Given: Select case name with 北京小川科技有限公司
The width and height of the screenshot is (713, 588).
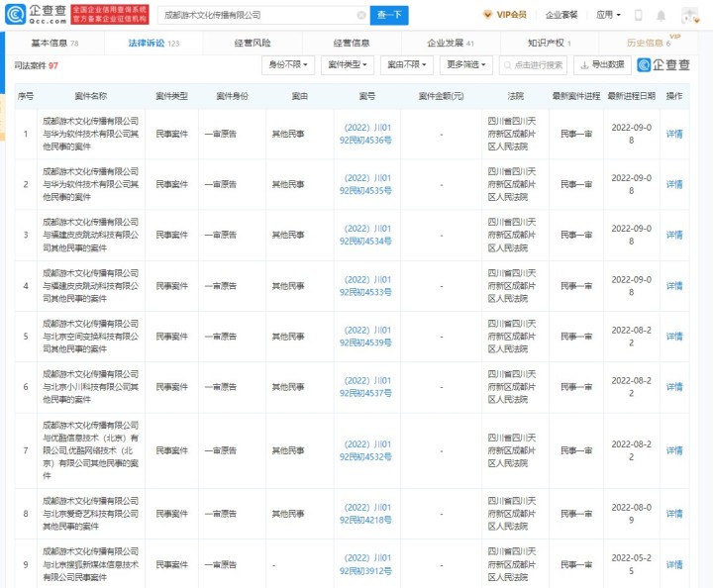Looking at the screenshot, I should tap(90, 387).
